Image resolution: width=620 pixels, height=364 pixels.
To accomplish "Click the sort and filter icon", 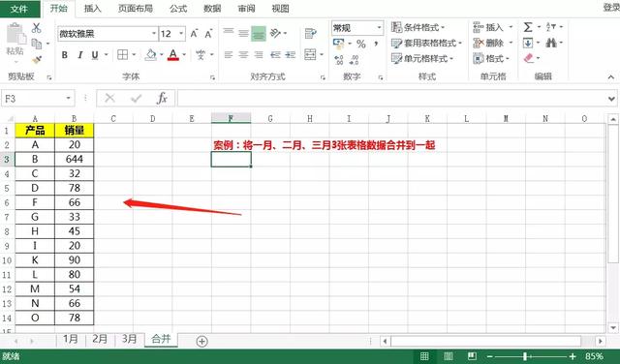I will [x=551, y=27].
